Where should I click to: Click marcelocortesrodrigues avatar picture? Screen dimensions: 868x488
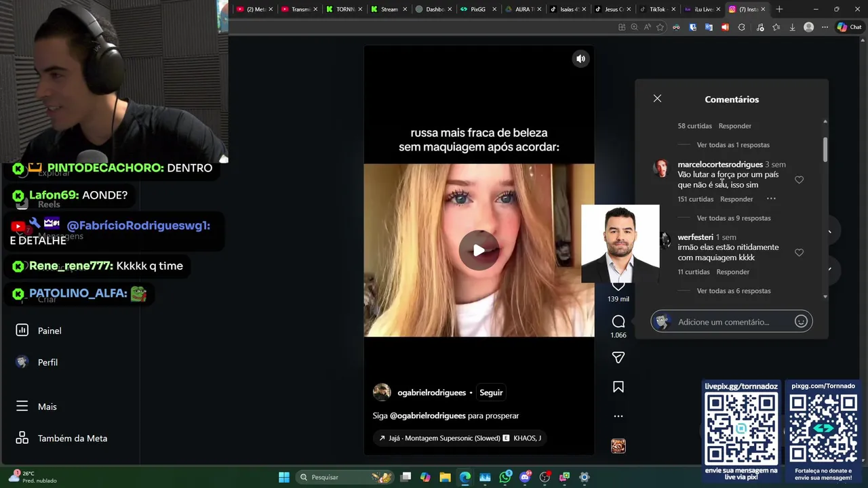[661, 168]
